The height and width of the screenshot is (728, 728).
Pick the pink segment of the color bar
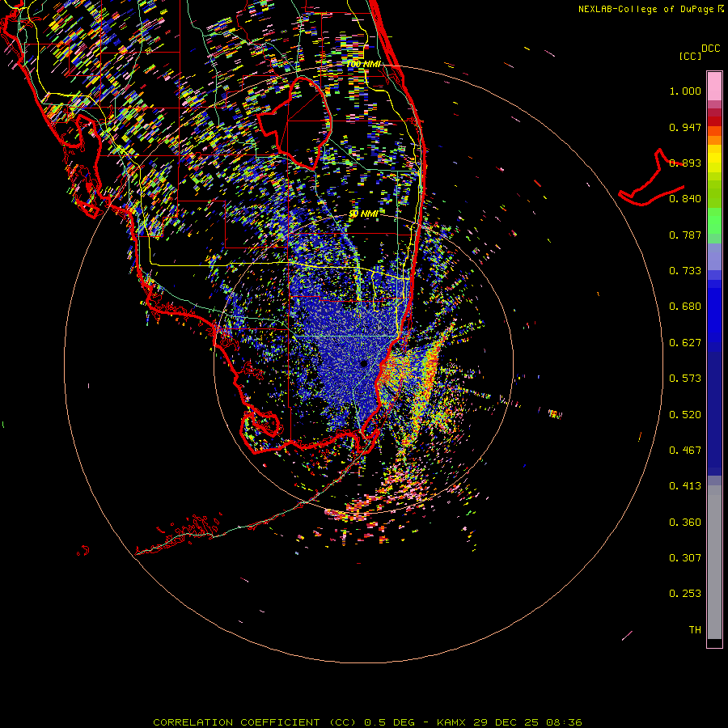[714, 87]
